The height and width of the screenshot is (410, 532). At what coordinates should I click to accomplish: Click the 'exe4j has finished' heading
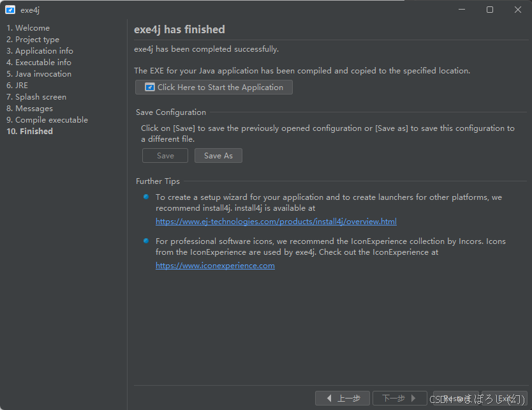coord(179,29)
